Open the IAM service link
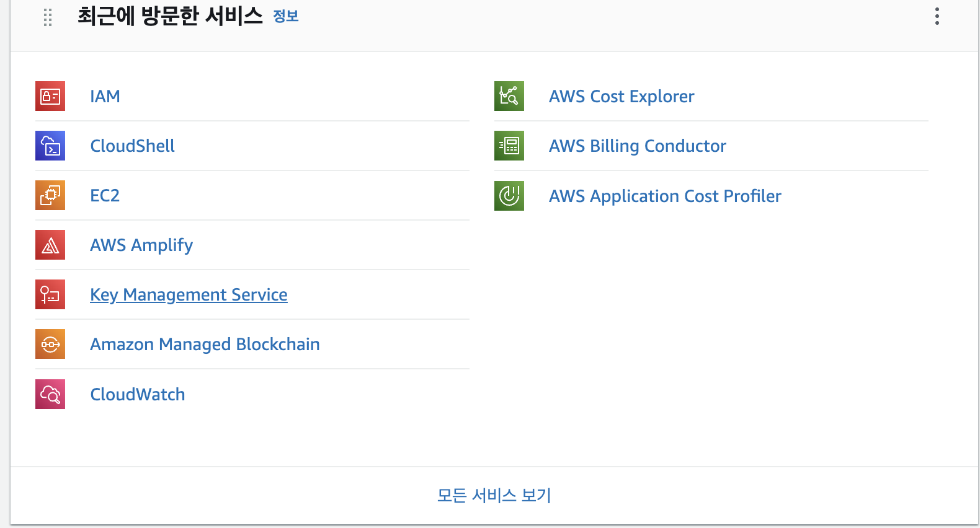This screenshot has height=528, width=980. coord(105,96)
